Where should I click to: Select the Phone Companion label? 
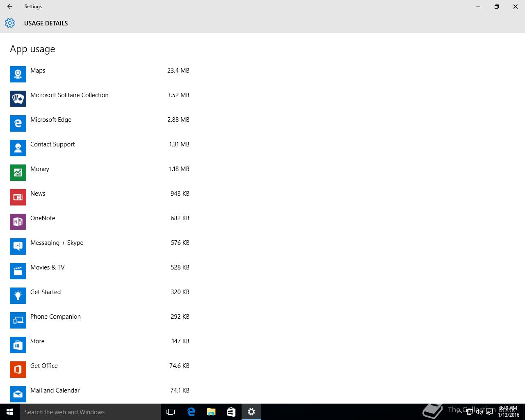point(55,317)
